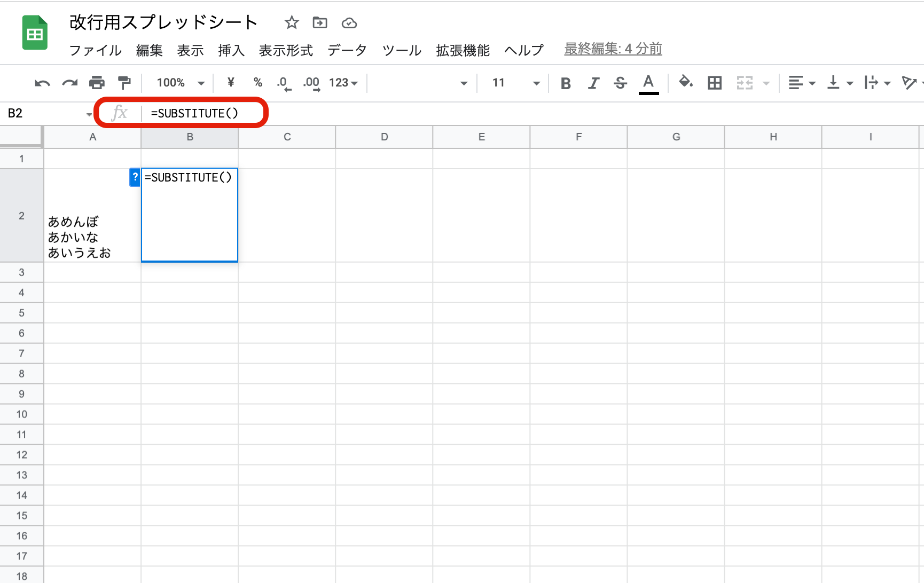Click the select-all corner box
The width and height of the screenshot is (924, 583).
[21, 137]
